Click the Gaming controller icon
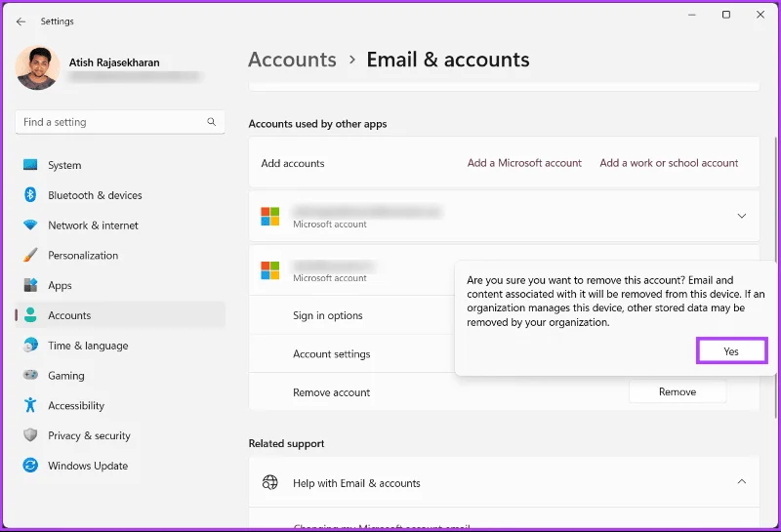This screenshot has height=532, width=781. pyautogui.click(x=30, y=375)
